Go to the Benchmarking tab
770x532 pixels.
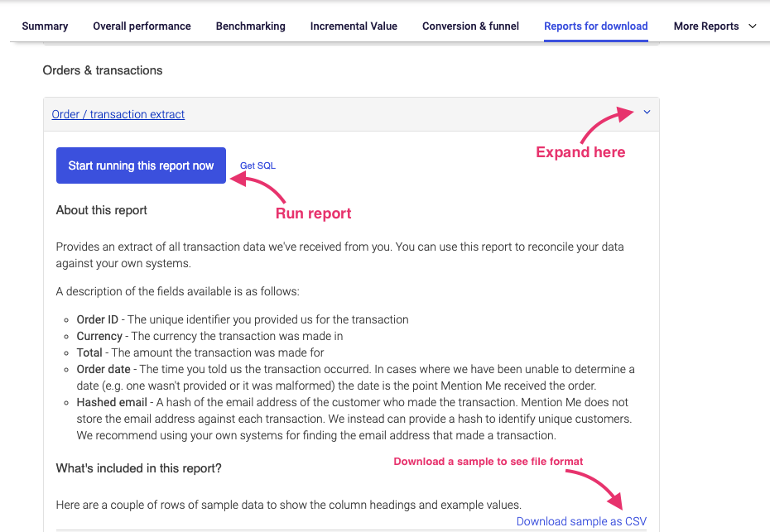[250, 26]
